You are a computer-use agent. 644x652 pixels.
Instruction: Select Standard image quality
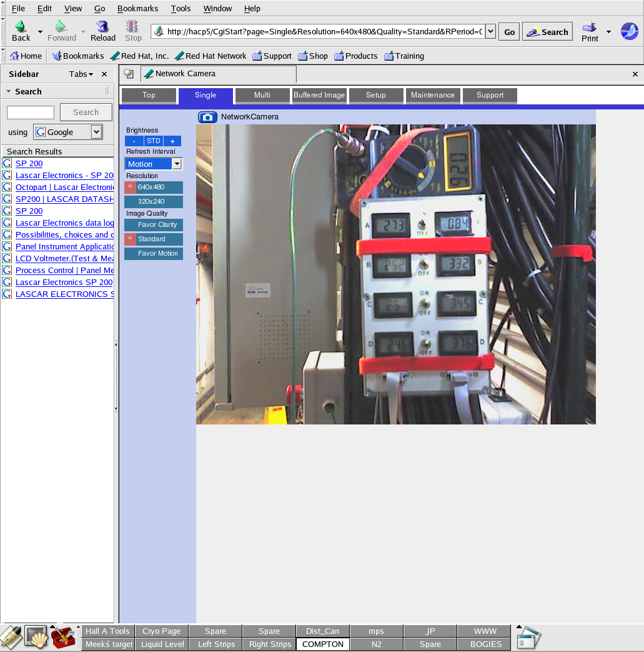[153, 239]
